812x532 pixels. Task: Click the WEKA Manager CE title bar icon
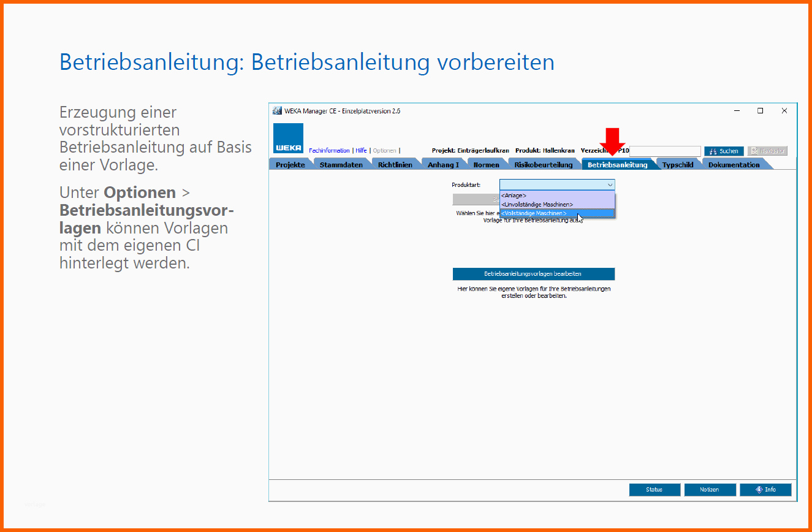pyautogui.click(x=278, y=111)
